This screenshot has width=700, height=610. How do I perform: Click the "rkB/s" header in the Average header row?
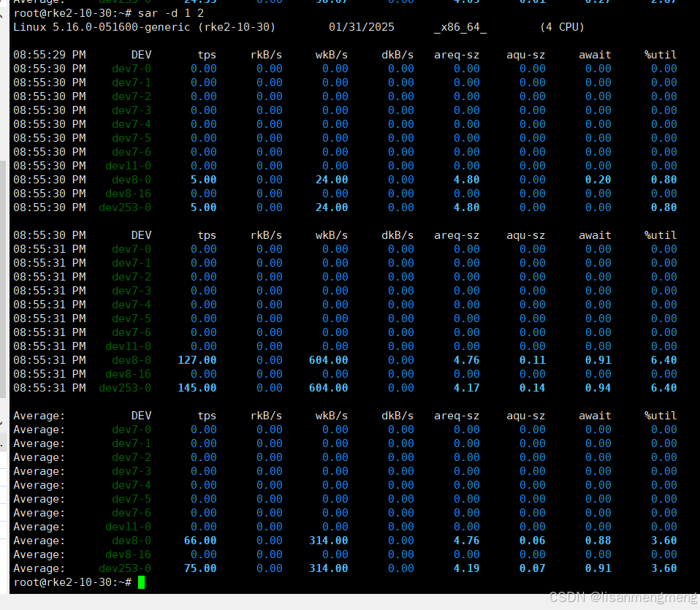coord(266,416)
